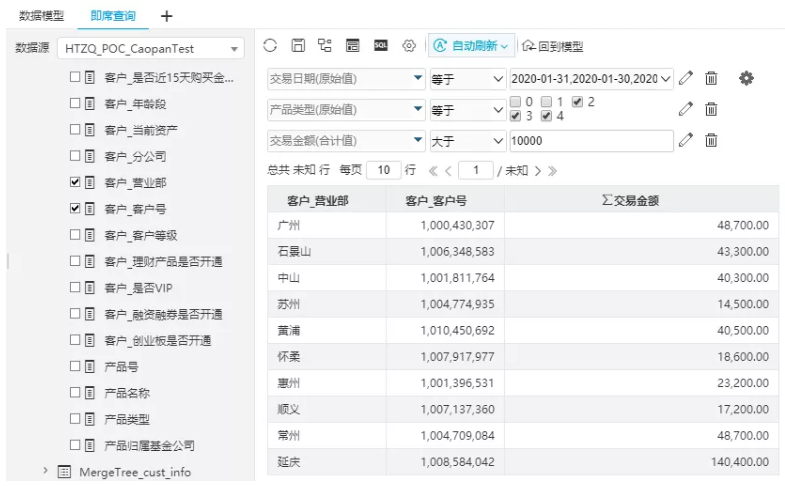Screen dimensions: 785x486
Task: Go to last page double-arrow
Action: tap(552, 171)
